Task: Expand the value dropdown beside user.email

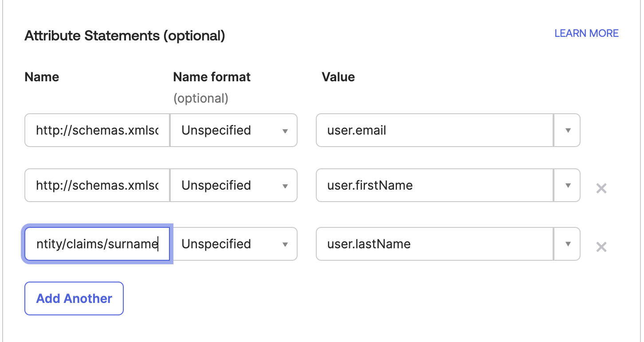Action: click(567, 130)
